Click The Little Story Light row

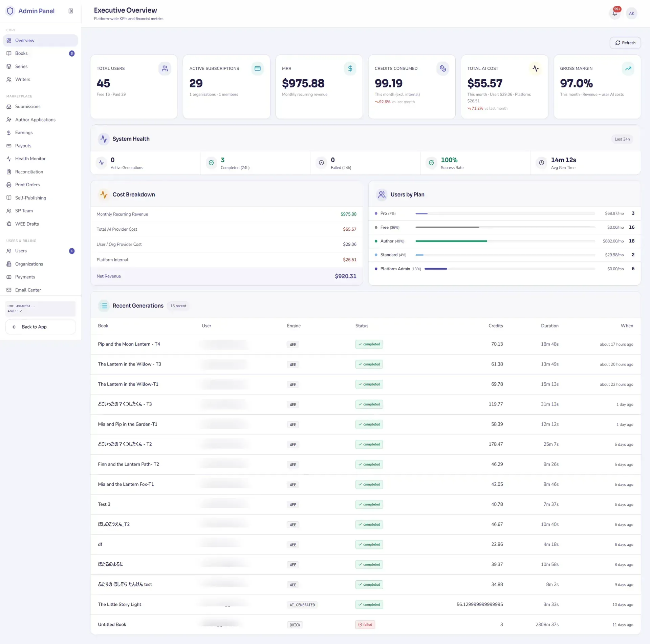coord(365,604)
